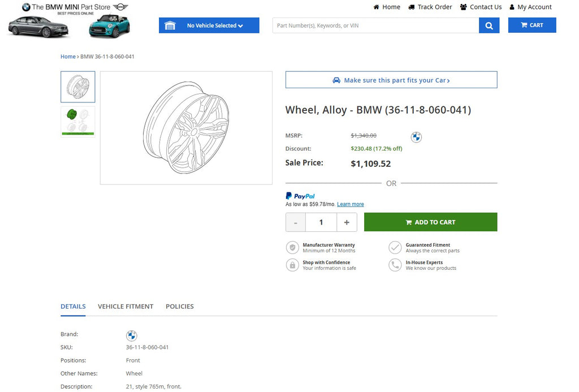Open the shopping Cart

[x=532, y=25]
